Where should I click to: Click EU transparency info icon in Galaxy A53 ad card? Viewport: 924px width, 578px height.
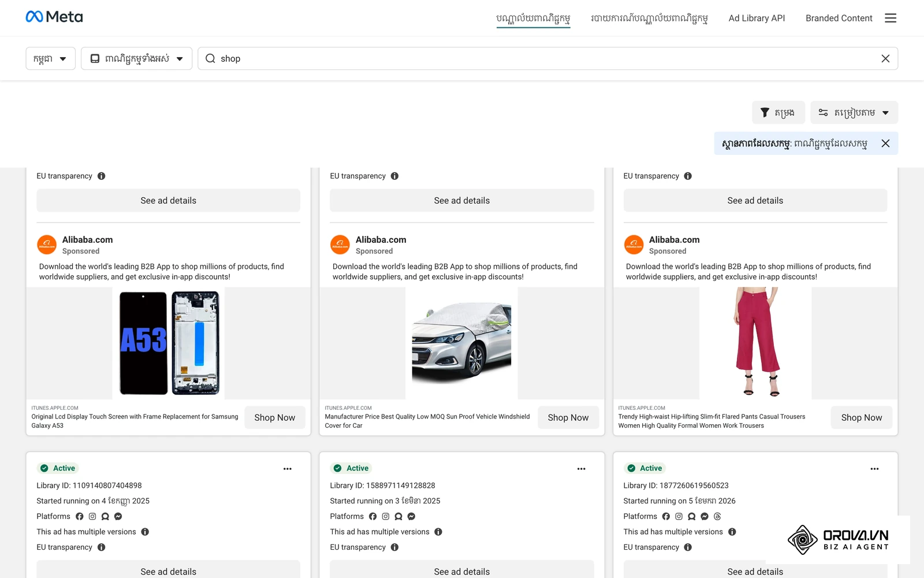pyautogui.click(x=102, y=176)
